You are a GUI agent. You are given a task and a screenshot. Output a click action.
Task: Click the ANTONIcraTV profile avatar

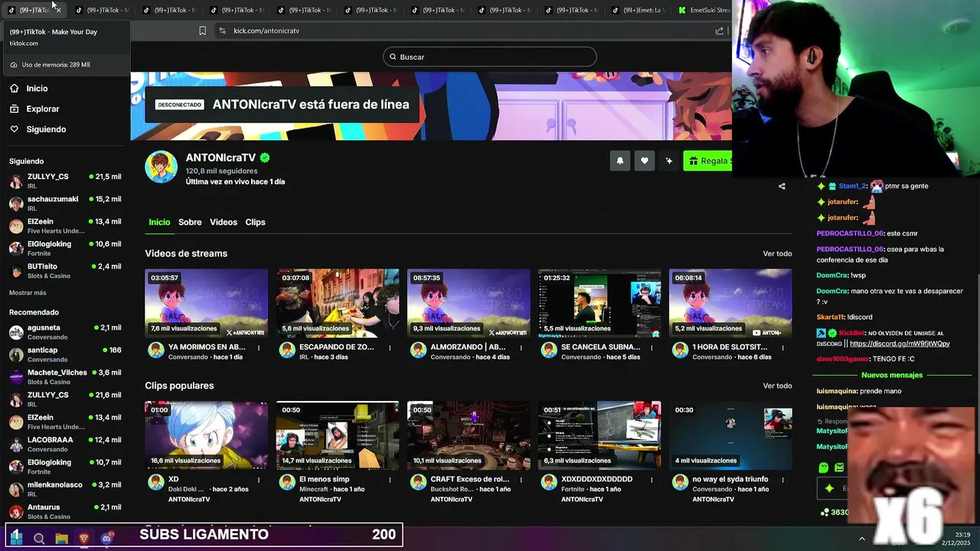(161, 167)
